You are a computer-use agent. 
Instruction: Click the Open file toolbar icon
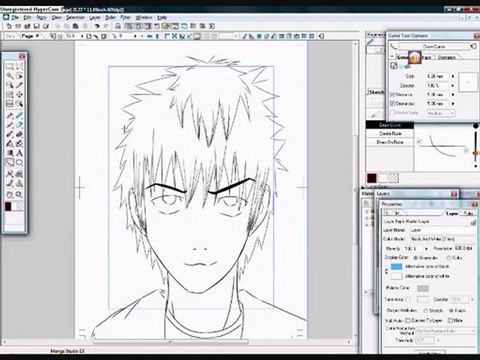27,26
